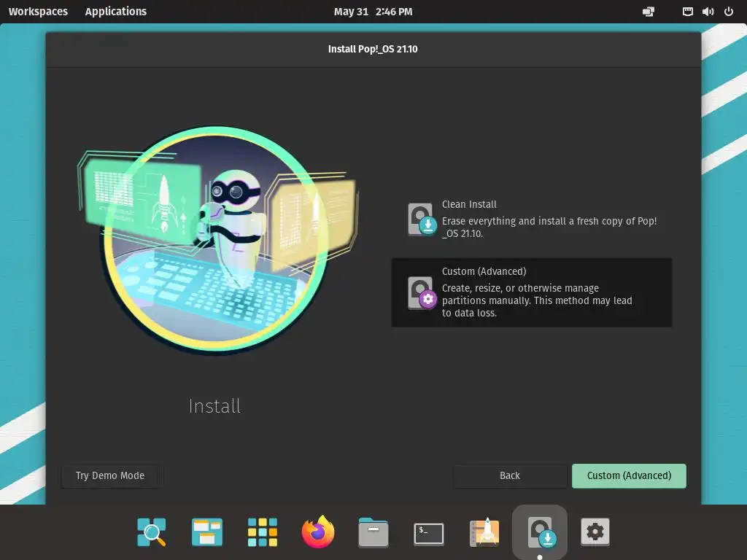747x560 pixels.
Task: Click the "Create, resize, or otherwise manage" description
Action: pos(537,300)
